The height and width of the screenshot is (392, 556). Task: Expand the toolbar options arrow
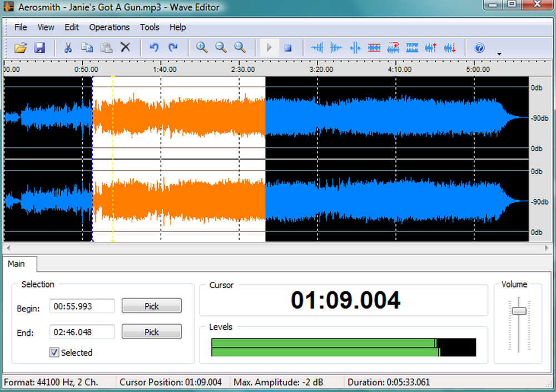[499, 54]
